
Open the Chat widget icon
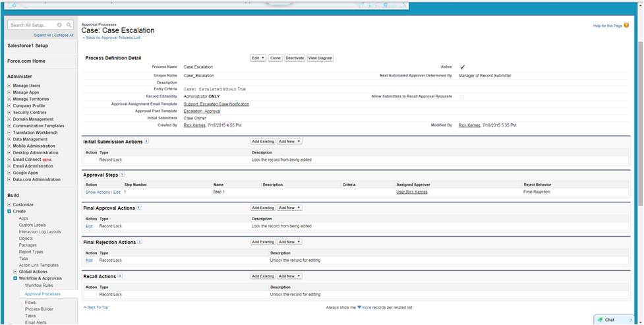tap(599, 320)
